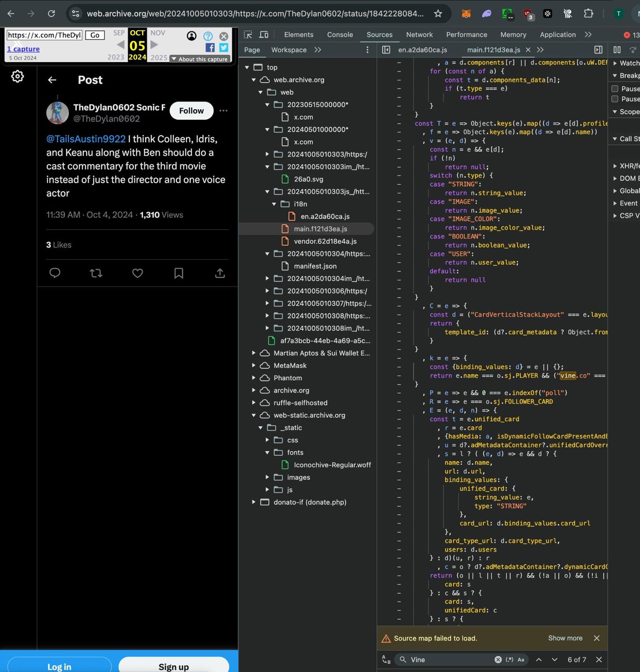Reply to the post via speech-bubble icon
Screen dimensions: 640x672
pyautogui.click(x=55, y=273)
